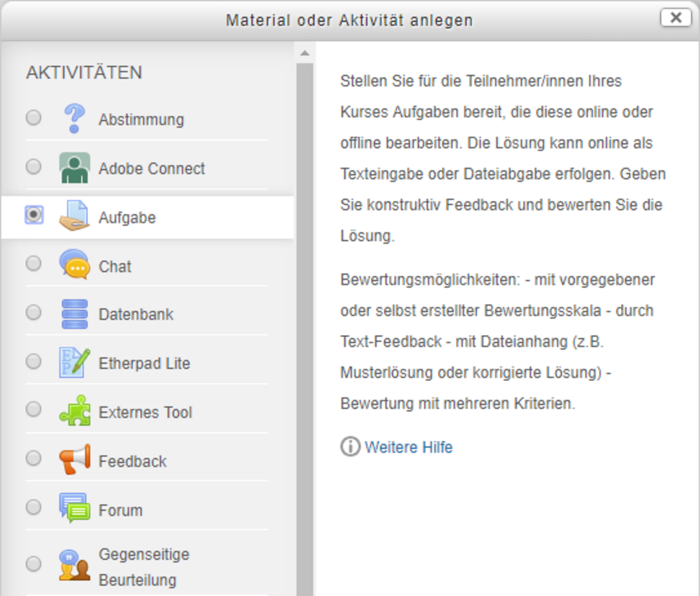
Task: Select the Chat radio button
Action: [x=34, y=264]
